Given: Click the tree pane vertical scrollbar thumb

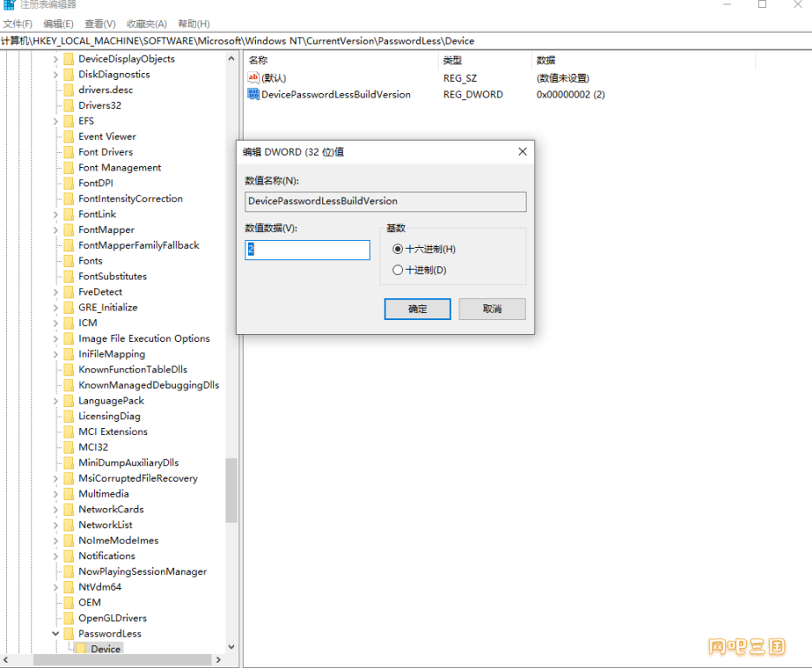Looking at the screenshot, I should pos(232,490).
